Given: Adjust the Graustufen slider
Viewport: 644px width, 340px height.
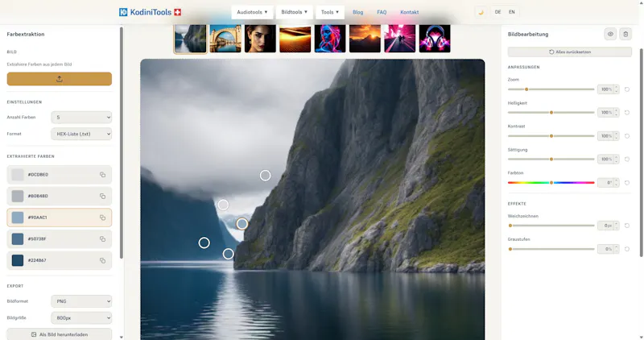Looking at the screenshot, I should click(551, 249).
